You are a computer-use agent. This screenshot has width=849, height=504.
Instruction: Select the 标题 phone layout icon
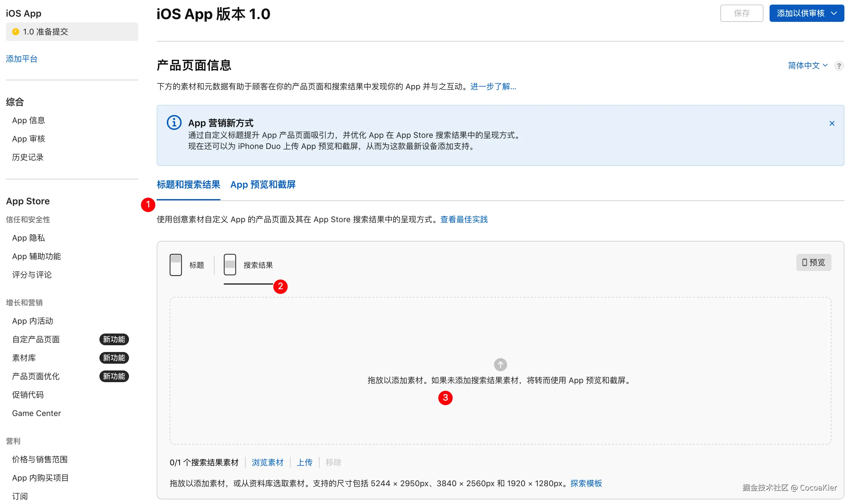click(176, 265)
